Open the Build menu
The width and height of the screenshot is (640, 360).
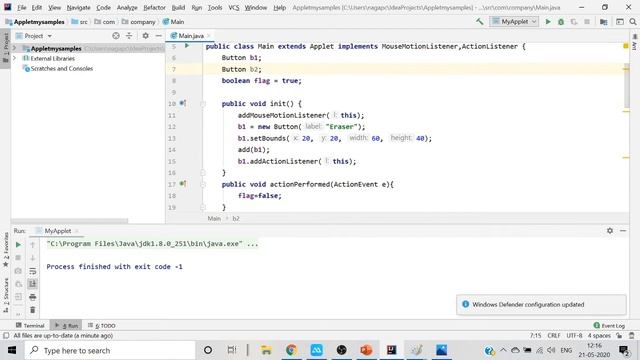tap(178, 7)
